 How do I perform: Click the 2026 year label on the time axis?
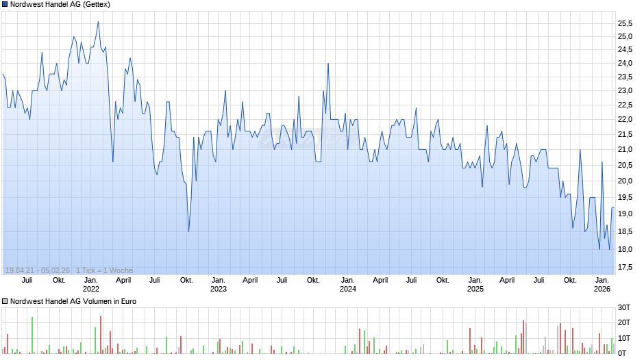point(602,289)
